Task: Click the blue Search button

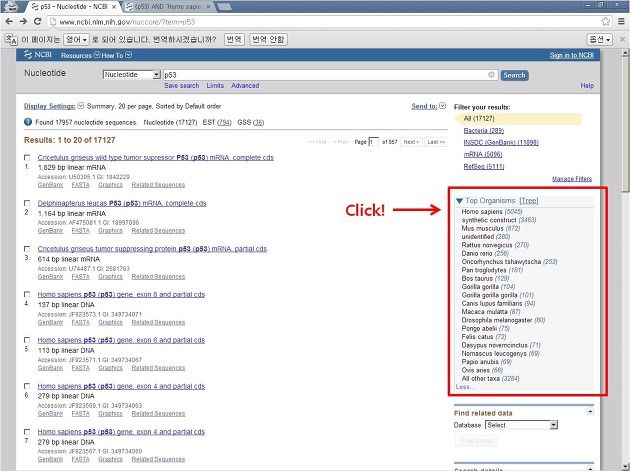Action: tap(514, 75)
